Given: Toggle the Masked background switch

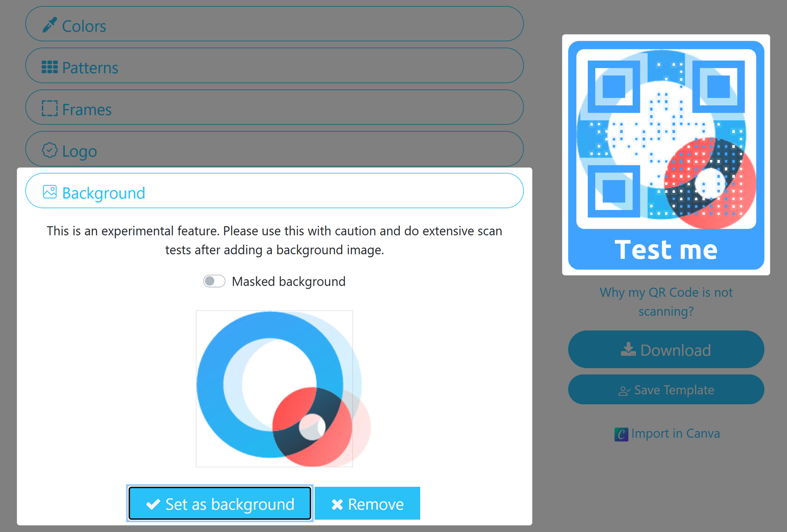Looking at the screenshot, I should pyautogui.click(x=214, y=281).
